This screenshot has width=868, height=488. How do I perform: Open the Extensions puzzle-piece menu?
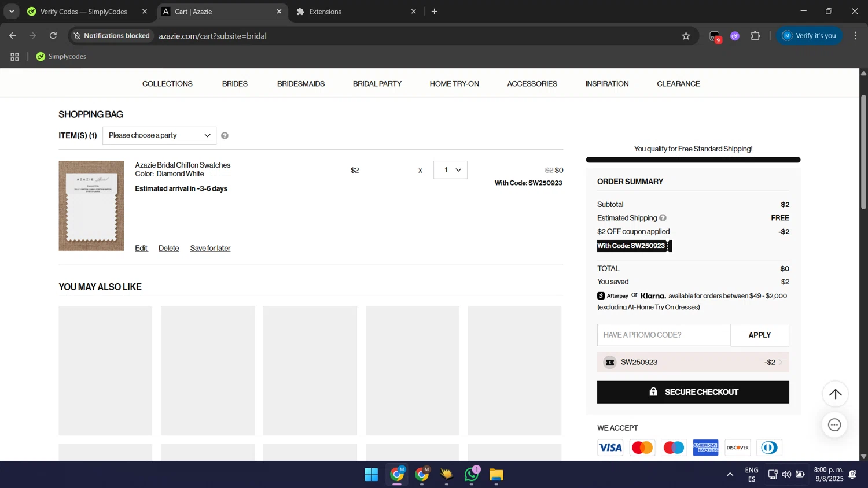coord(755,36)
